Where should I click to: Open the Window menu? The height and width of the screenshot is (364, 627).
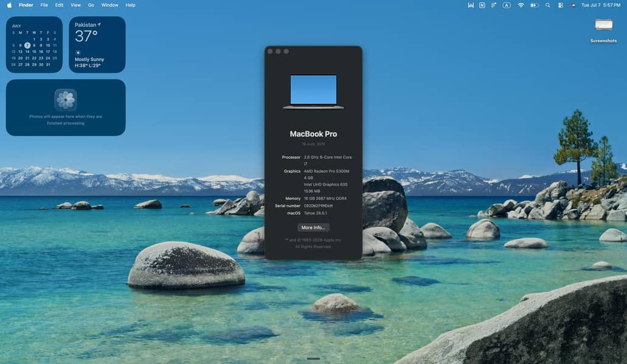point(109,5)
